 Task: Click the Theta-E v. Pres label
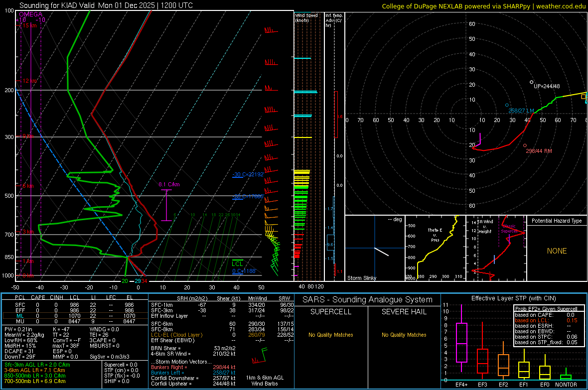tap(435, 235)
